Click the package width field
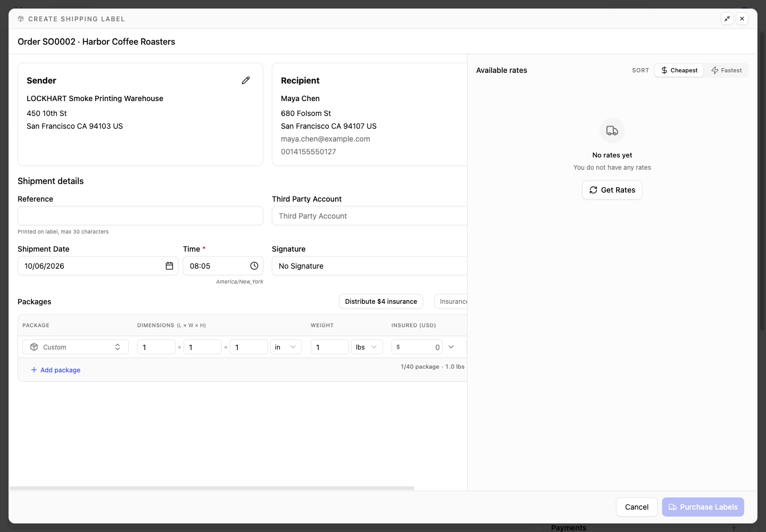 (x=203, y=347)
